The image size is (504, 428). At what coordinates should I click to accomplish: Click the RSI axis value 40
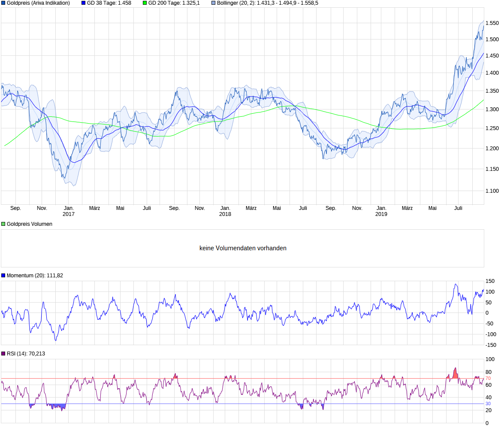coord(489,398)
